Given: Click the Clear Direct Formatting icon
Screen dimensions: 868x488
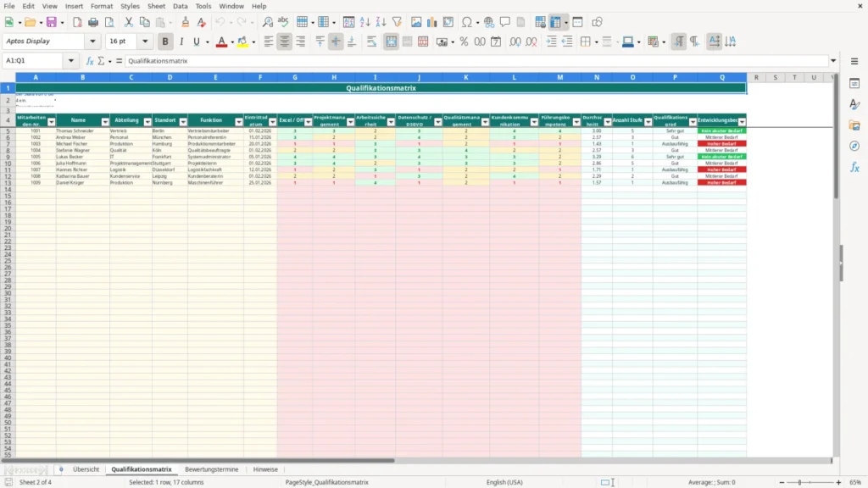Looking at the screenshot, I should point(202,22).
